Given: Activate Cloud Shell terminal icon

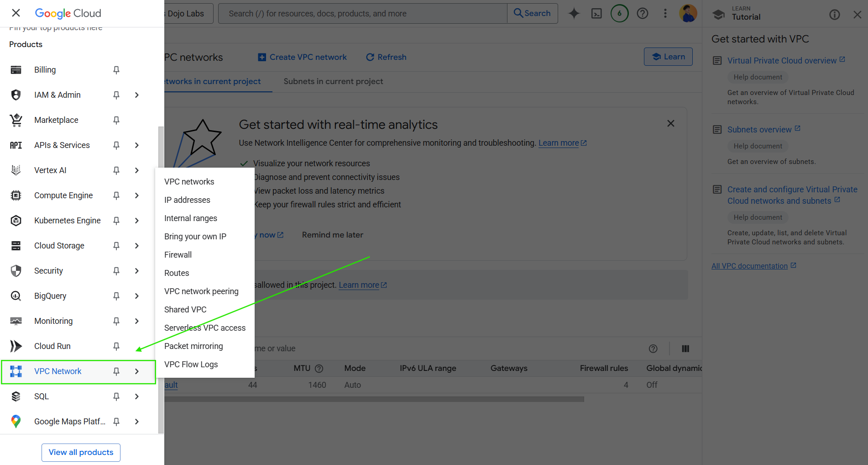Looking at the screenshot, I should tap(596, 14).
